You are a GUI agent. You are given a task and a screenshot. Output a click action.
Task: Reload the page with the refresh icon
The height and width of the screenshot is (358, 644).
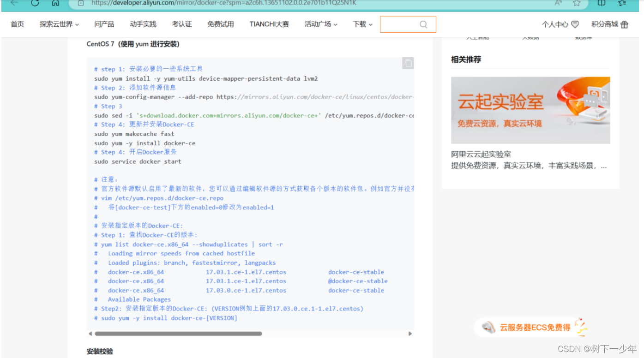click(35, 3)
